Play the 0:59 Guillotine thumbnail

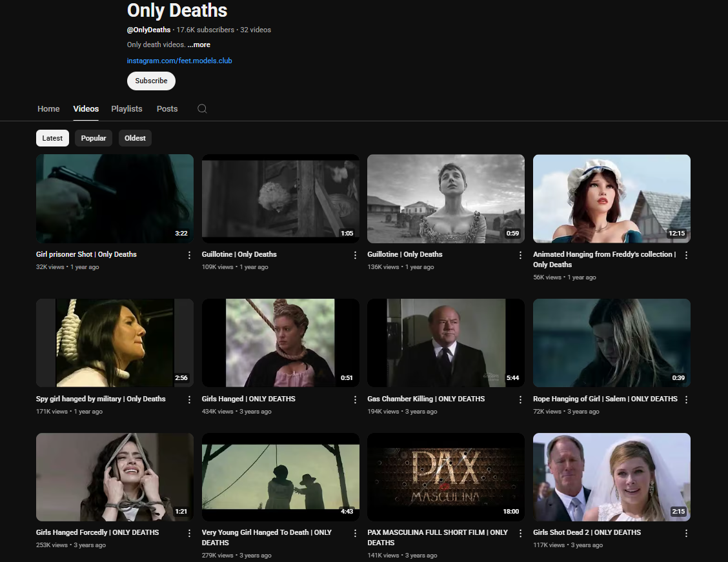pyautogui.click(x=446, y=199)
